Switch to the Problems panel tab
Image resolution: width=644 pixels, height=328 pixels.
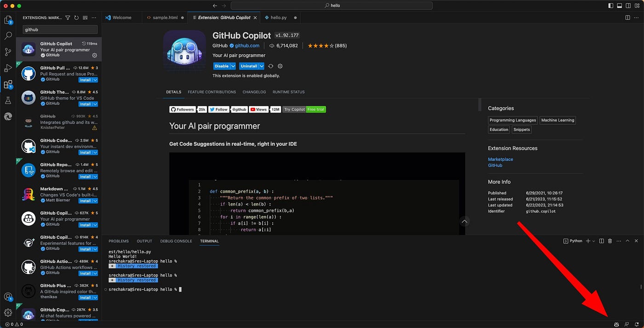pos(119,241)
